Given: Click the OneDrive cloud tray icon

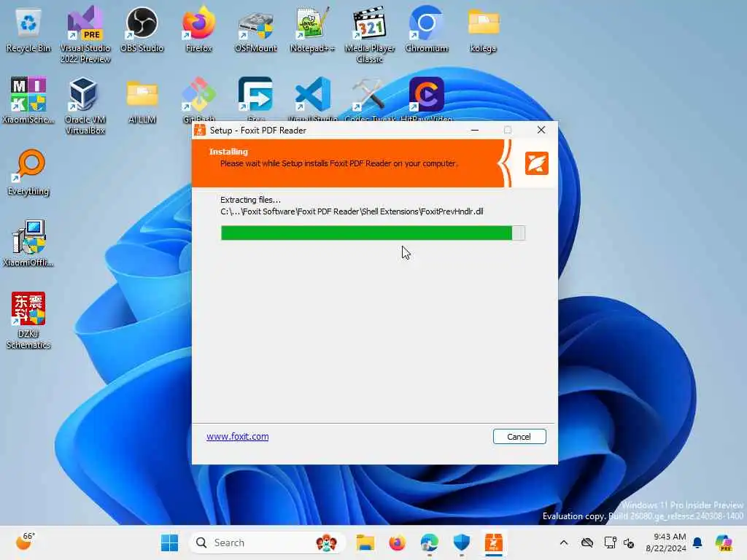Looking at the screenshot, I should click(x=587, y=542).
